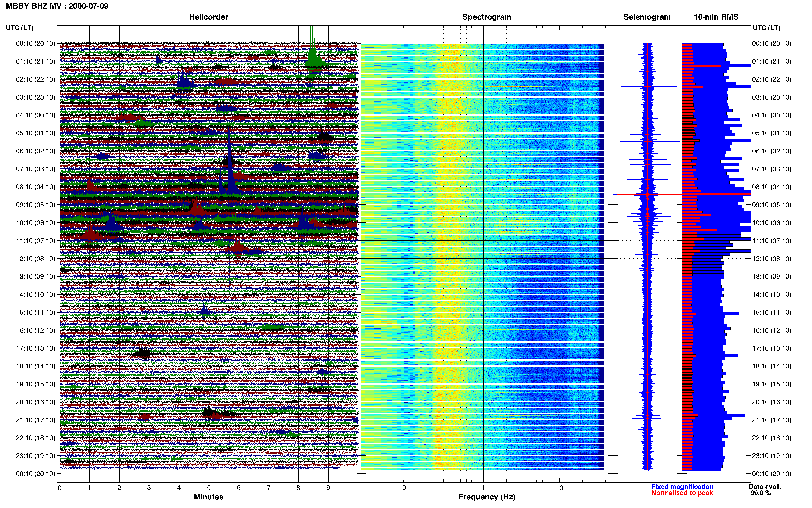Click left time label '22:10 (18:10)'

click(35, 438)
